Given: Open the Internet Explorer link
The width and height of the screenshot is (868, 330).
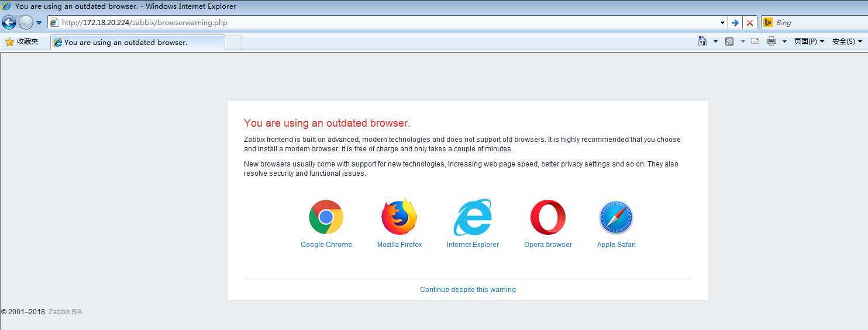Looking at the screenshot, I should [473, 245].
